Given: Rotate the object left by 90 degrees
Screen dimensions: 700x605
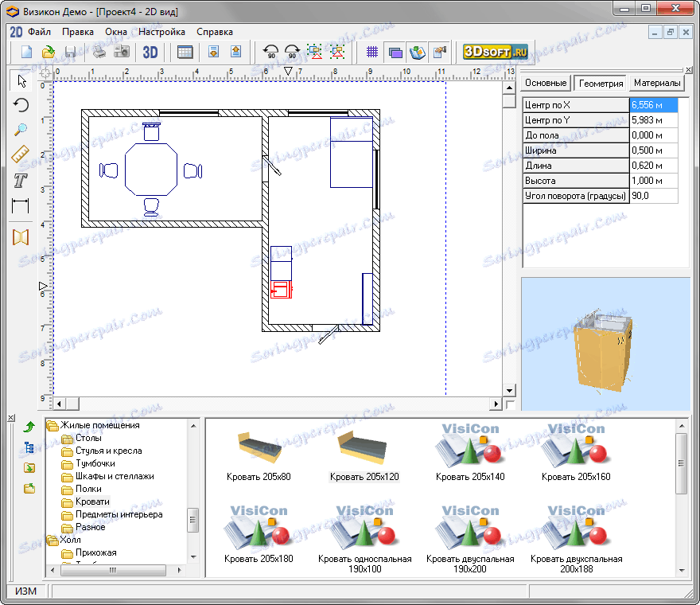Looking at the screenshot, I should click(x=270, y=53).
